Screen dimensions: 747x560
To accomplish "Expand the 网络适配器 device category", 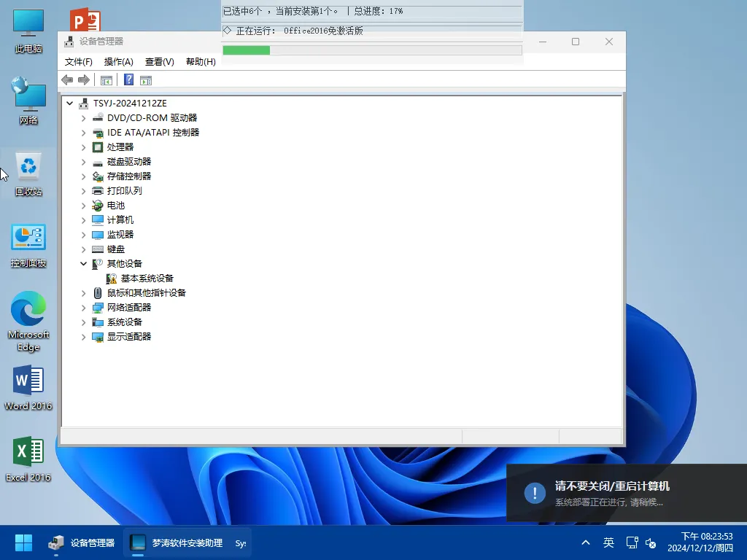I will click(x=83, y=307).
